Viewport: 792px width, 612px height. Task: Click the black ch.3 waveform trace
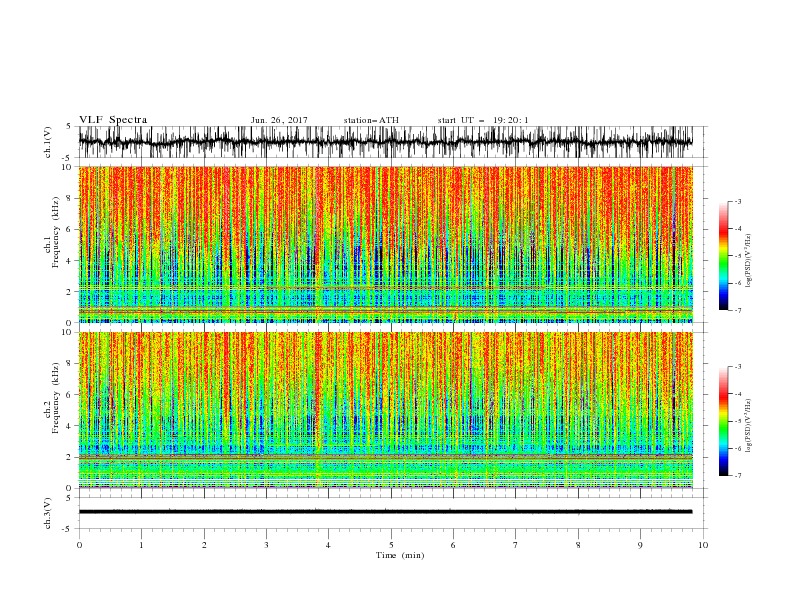point(385,512)
